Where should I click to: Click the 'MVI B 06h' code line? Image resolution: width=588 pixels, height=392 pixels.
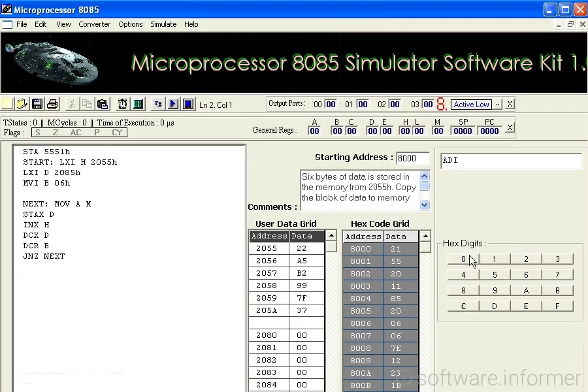point(46,183)
